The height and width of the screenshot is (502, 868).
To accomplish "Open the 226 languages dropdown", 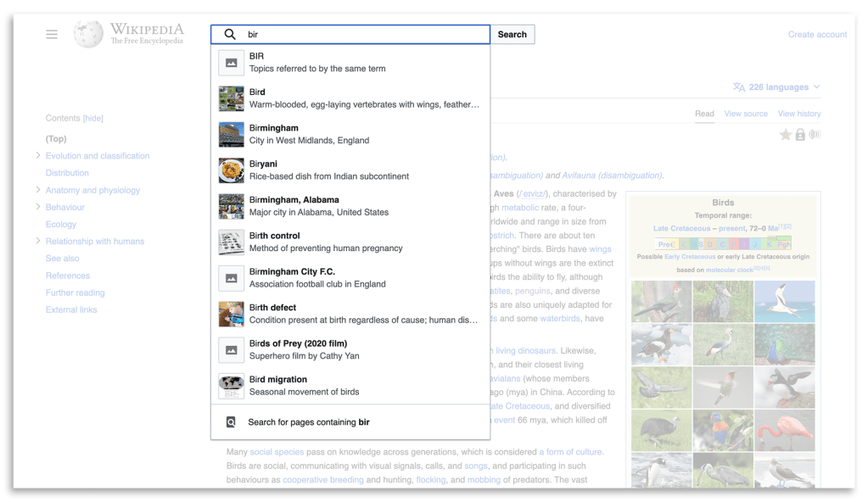I will [x=776, y=87].
